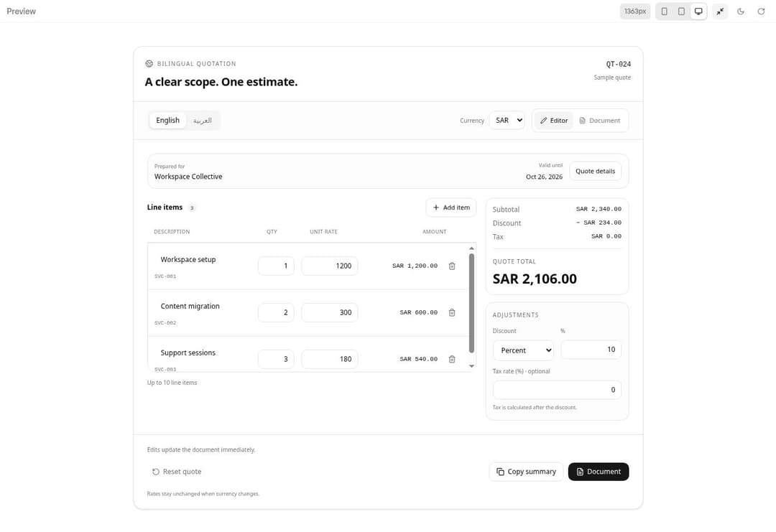Click the line items scroll down arrow
The height and width of the screenshot is (532, 776).
tap(471, 366)
